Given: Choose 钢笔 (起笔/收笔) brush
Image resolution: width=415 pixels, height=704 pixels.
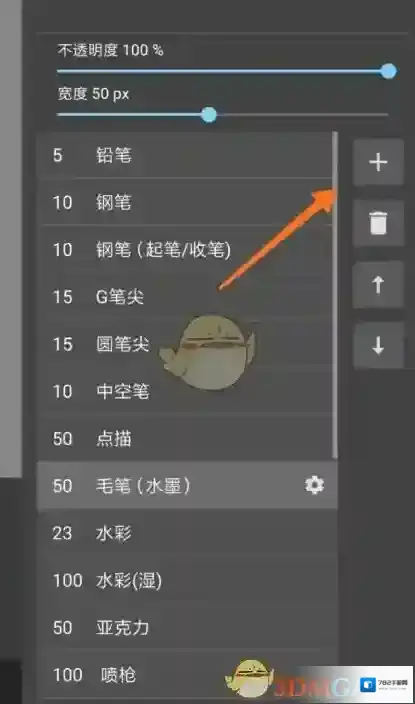Looking at the screenshot, I should 186,250.
